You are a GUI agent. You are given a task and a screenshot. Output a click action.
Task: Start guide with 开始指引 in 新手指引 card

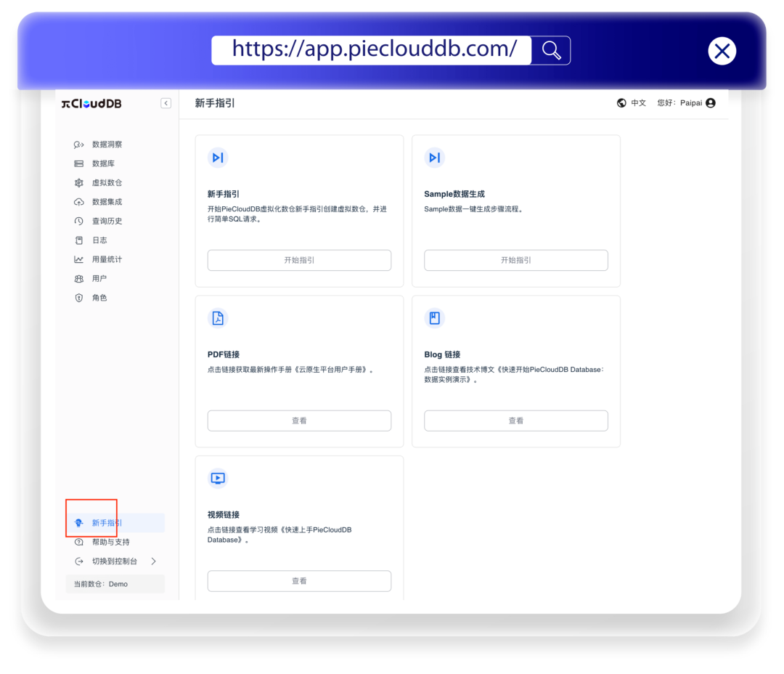point(300,260)
